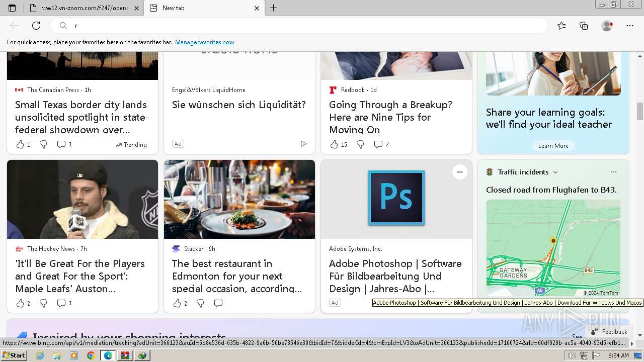The image size is (644, 362).
Task: Click Adobe Systems, Inc. advertiser label
Action: (x=356, y=249)
